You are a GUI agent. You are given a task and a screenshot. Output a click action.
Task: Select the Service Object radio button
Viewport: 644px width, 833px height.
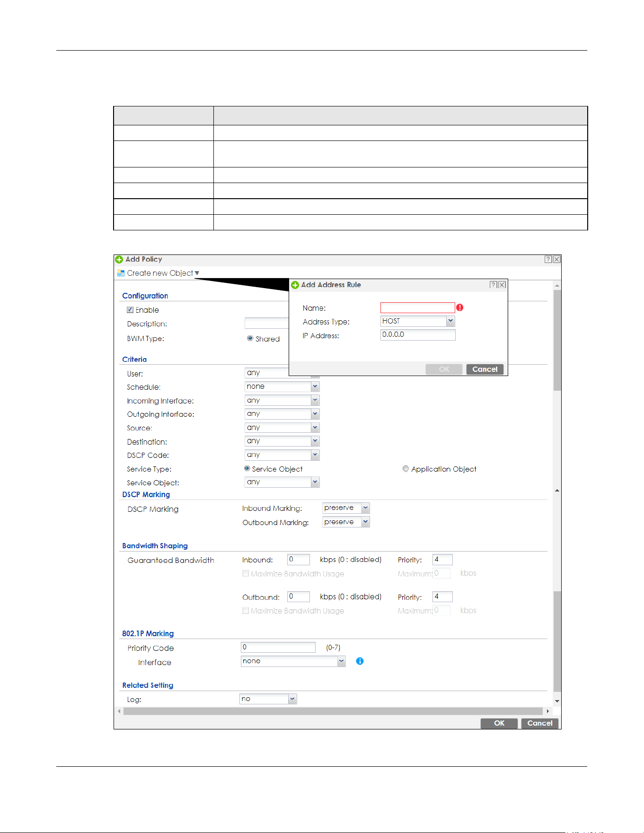point(247,469)
